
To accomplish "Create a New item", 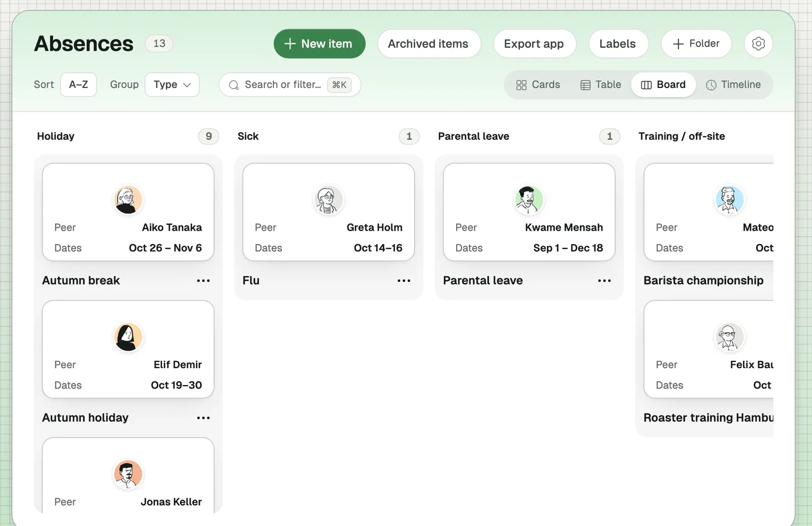I will (319, 43).
